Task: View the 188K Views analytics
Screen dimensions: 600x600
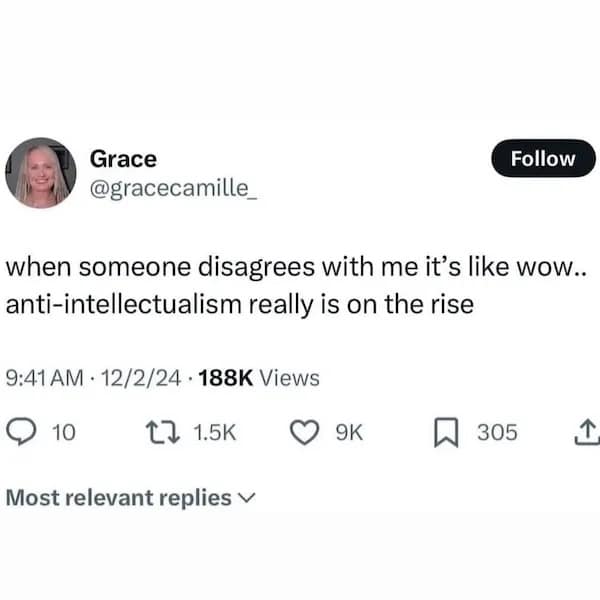Action: [x=259, y=378]
